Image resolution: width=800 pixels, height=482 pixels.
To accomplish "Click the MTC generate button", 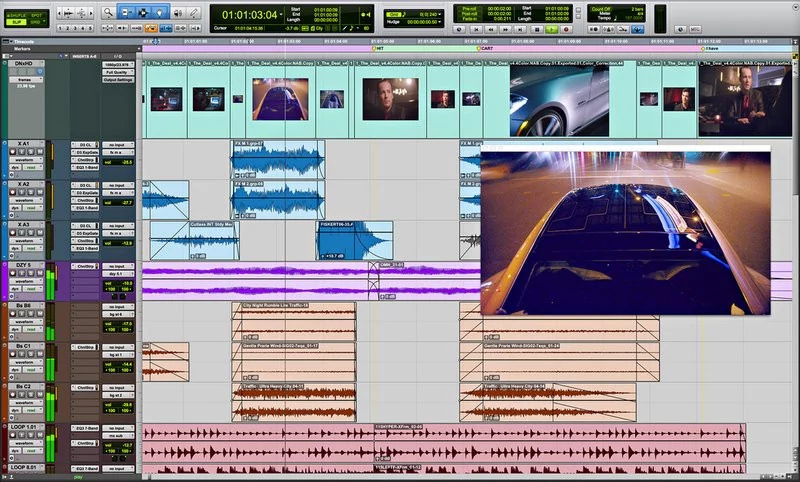I will (x=695, y=30).
